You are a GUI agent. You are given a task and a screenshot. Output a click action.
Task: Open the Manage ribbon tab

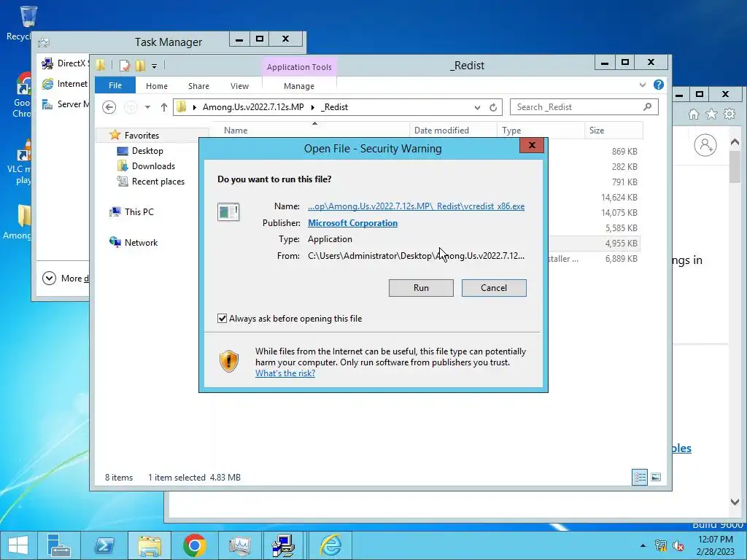[x=298, y=86]
